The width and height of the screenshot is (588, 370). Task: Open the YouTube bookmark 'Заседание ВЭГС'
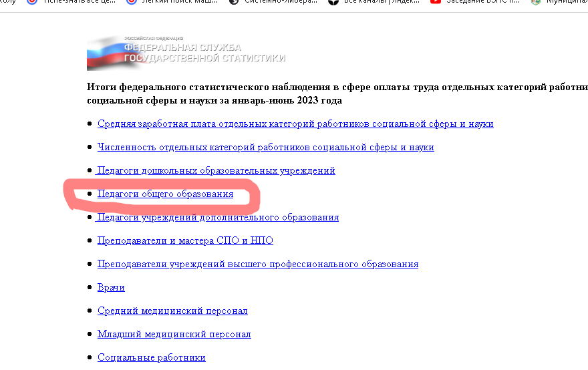(x=476, y=2)
